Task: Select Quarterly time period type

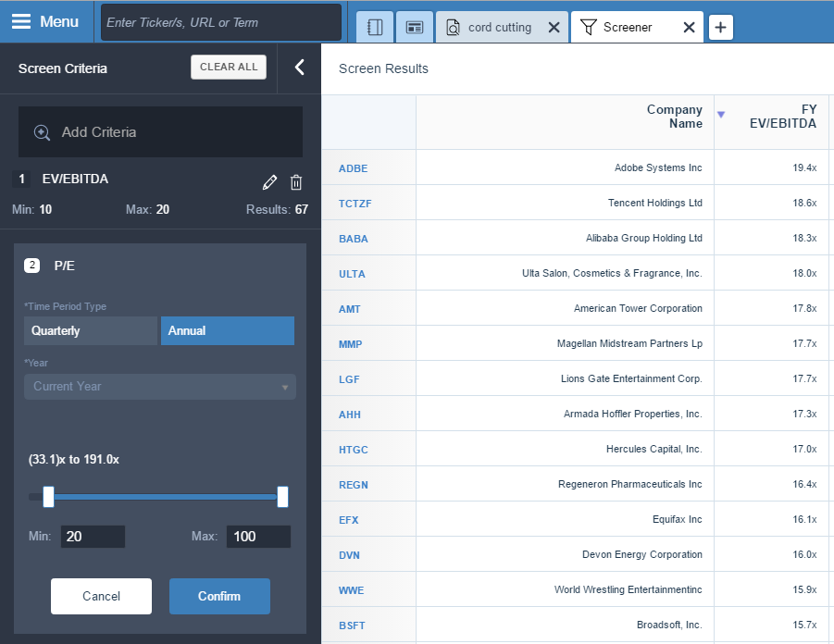Action: [x=91, y=330]
